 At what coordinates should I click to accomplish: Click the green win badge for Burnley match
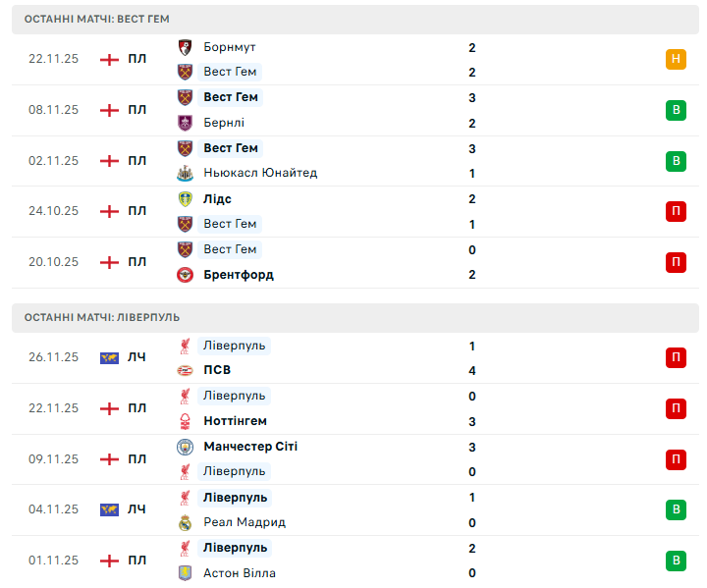pos(676,110)
